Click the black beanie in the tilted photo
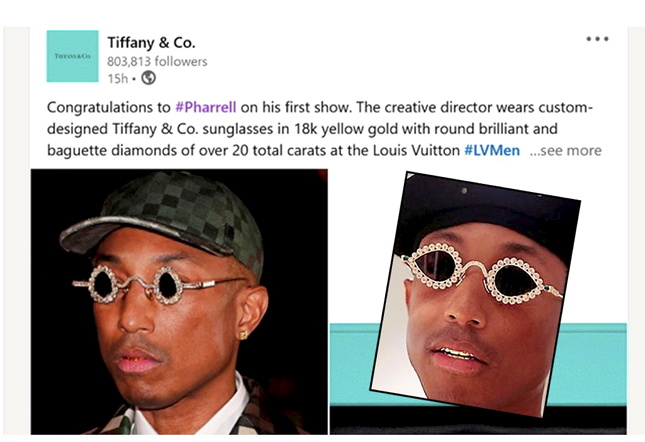 click(x=485, y=218)
